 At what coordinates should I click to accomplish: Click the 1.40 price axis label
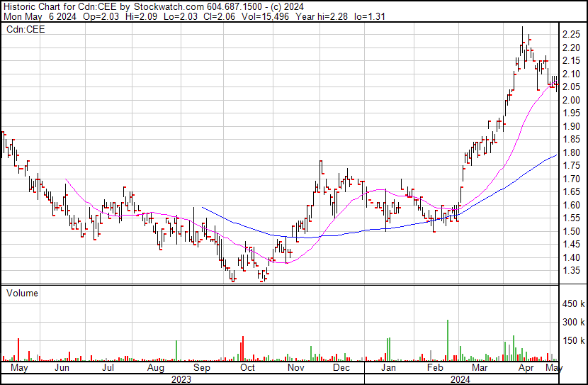(x=571, y=257)
